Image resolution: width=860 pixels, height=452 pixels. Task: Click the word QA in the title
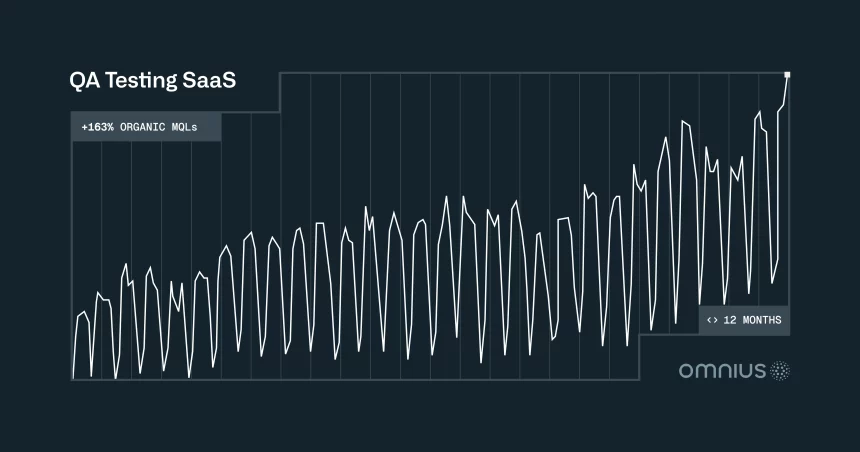(x=85, y=82)
